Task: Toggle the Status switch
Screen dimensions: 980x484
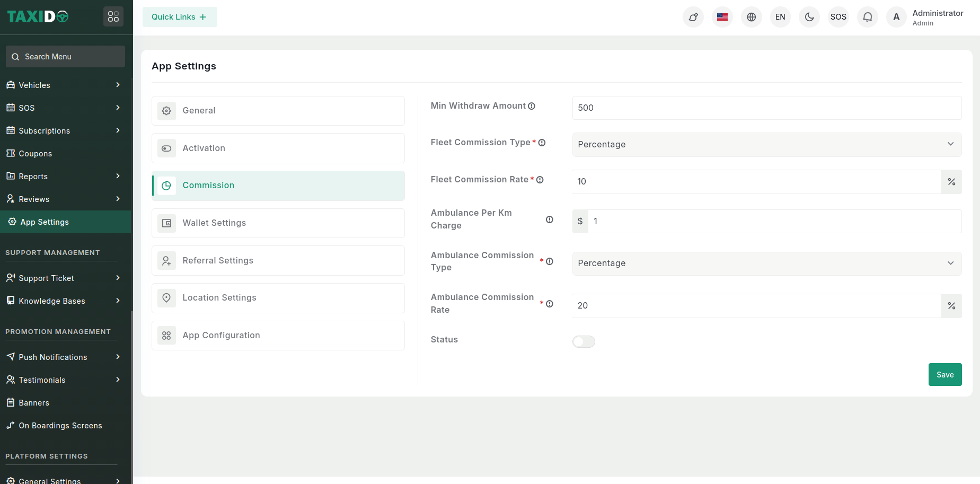Action: (x=584, y=342)
